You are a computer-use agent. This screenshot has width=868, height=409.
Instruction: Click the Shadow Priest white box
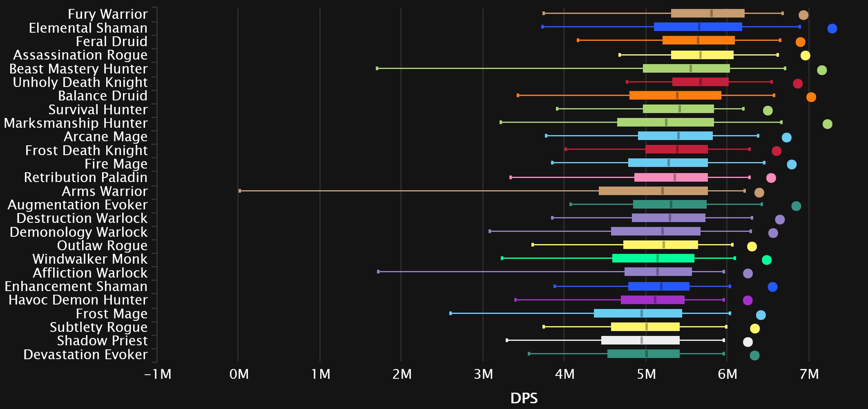pos(640,340)
